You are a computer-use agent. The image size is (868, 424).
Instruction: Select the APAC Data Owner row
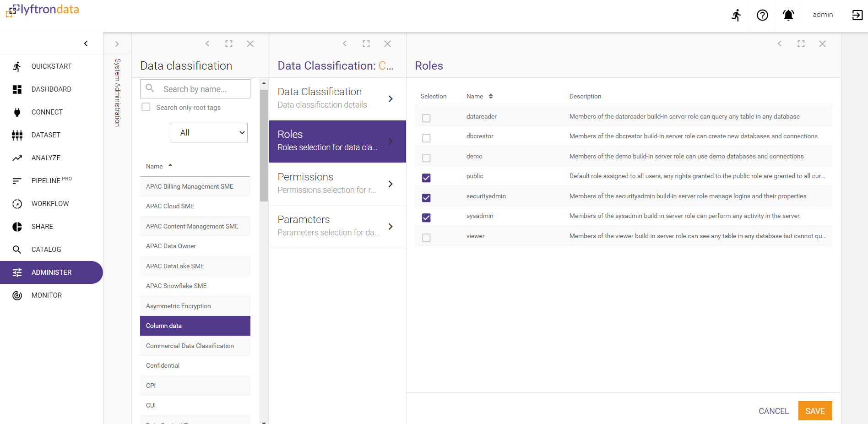coord(195,246)
